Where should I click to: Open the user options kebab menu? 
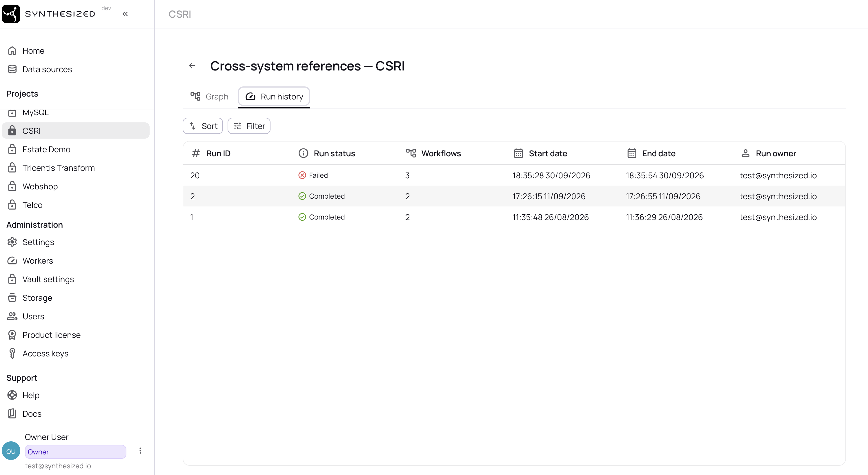coord(140,451)
